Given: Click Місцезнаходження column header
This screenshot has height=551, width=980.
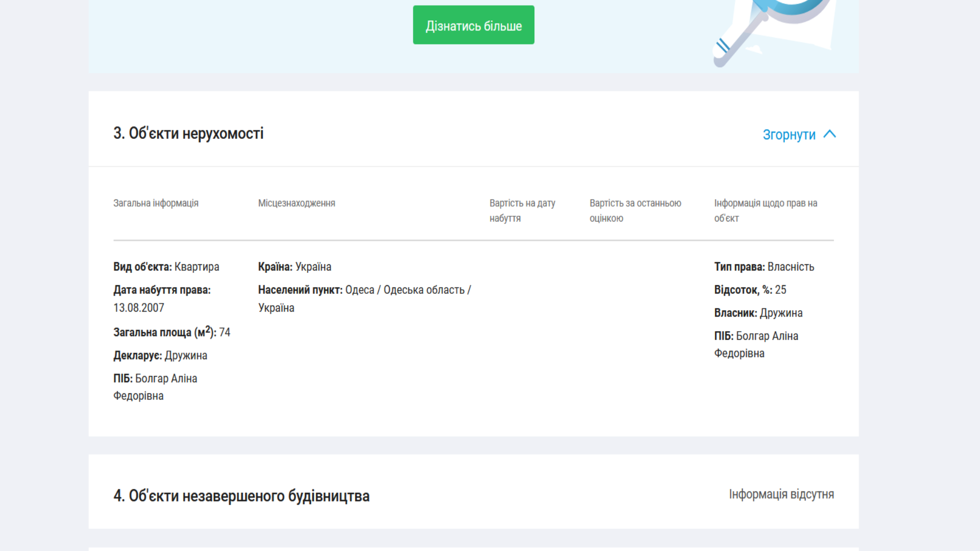Looking at the screenshot, I should tap(297, 203).
